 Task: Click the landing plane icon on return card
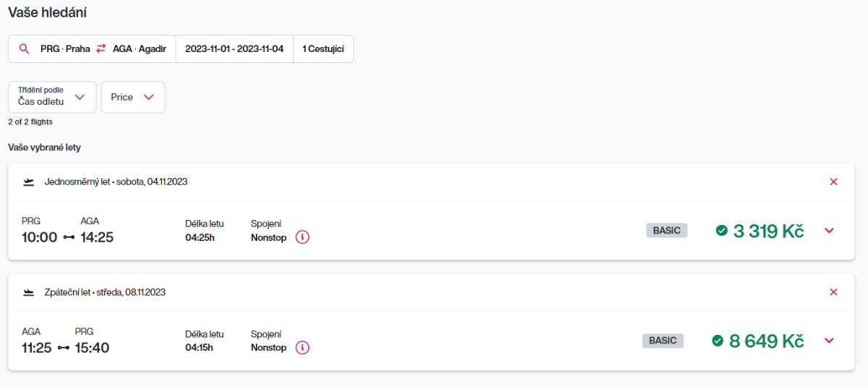coord(29,293)
